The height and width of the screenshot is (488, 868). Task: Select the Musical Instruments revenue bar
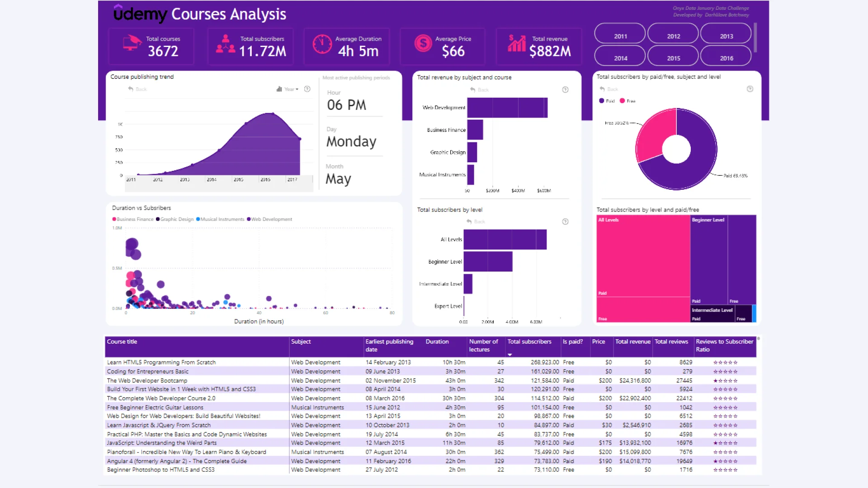[x=471, y=174]
